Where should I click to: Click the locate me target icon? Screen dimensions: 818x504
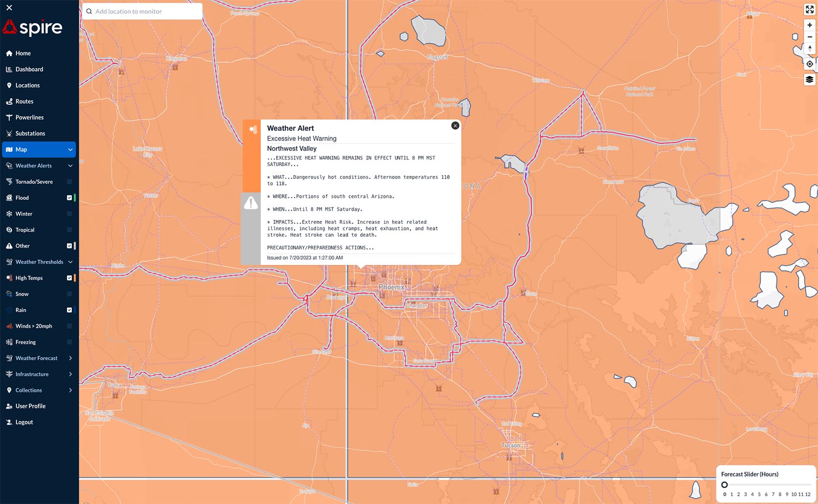(x=809, y=64)
